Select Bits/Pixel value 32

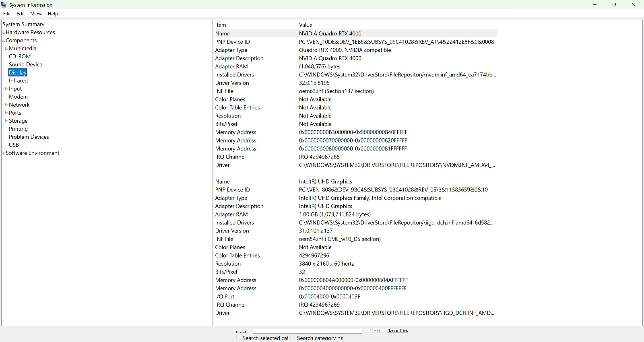coord(302,272)
